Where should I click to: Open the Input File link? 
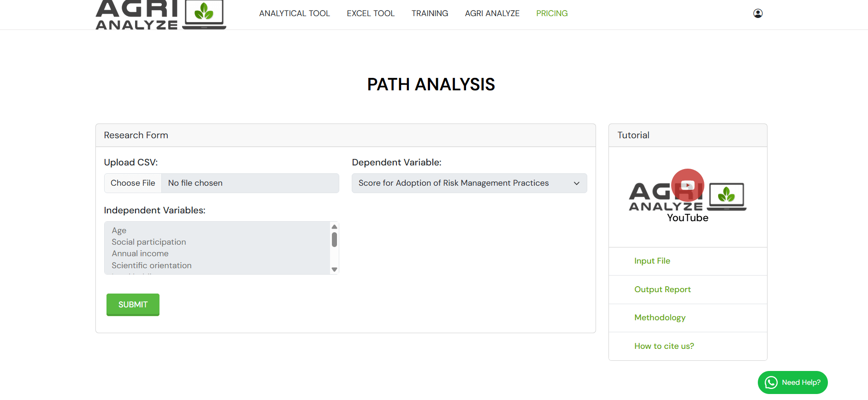click(x=652, y=261)
